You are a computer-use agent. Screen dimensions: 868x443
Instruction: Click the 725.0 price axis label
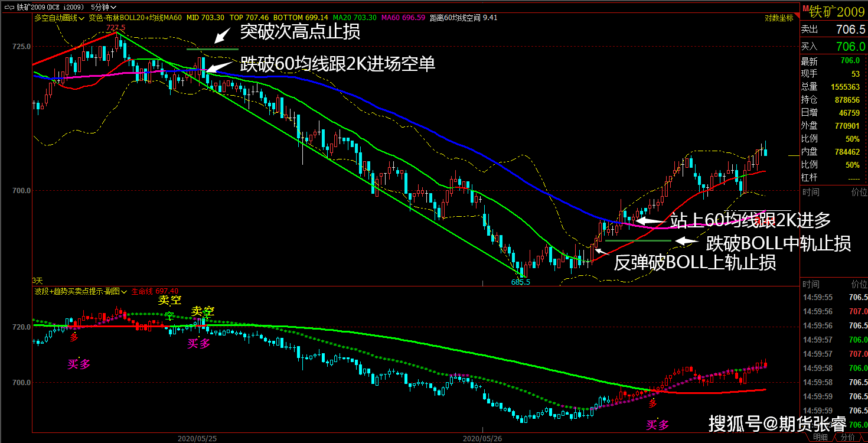(22, 46)
